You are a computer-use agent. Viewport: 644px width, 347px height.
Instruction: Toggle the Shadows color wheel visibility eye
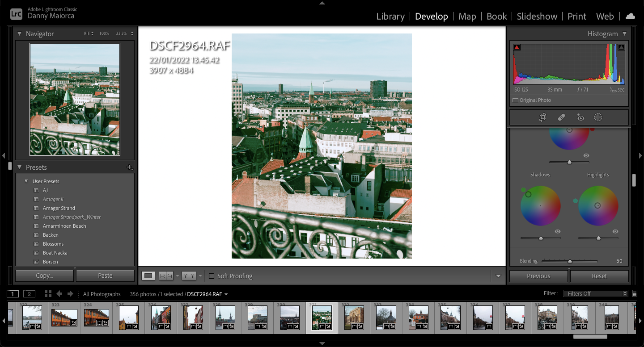(557, 231)
